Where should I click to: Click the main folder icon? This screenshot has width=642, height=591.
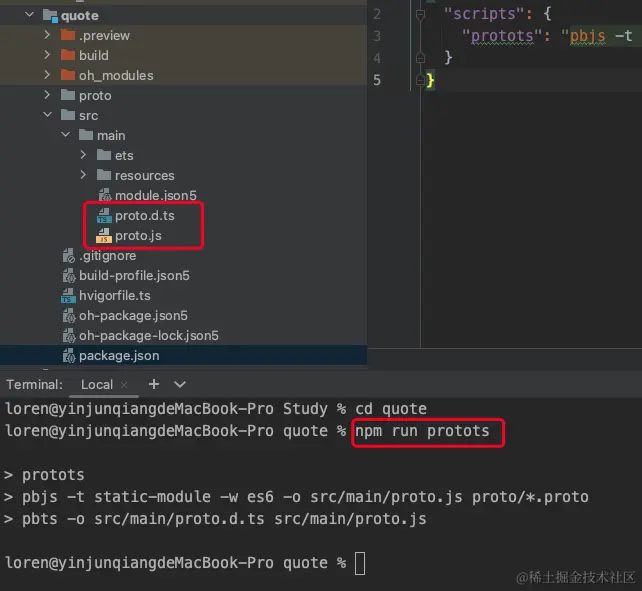[x=86, y=135]
